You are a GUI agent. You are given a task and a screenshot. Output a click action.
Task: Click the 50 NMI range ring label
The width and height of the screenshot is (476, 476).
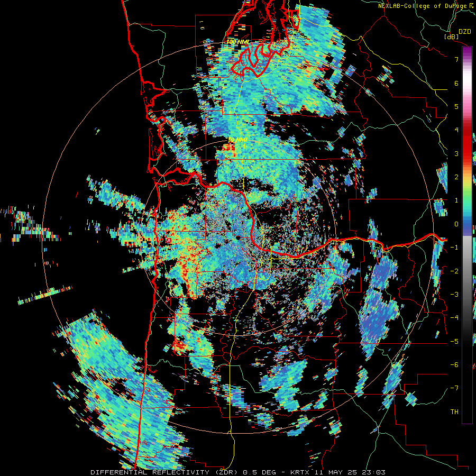click(x=237, y=140)
